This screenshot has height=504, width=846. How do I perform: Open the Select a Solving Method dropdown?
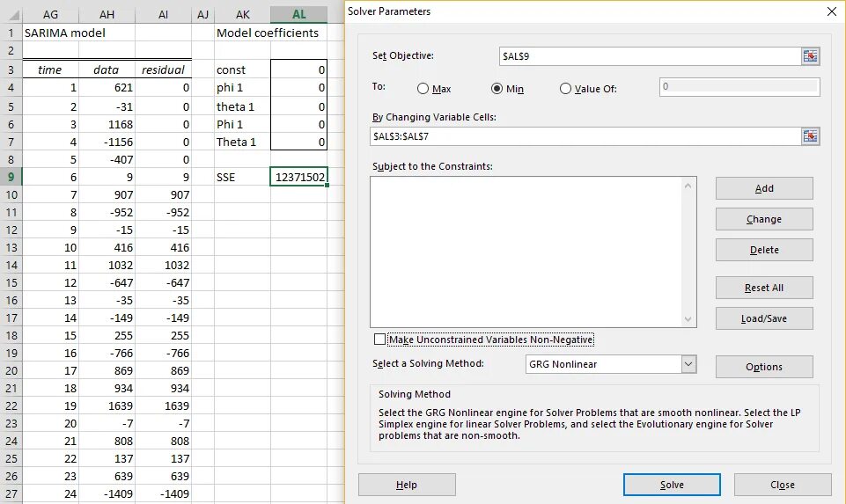click(x=688, y=364)
